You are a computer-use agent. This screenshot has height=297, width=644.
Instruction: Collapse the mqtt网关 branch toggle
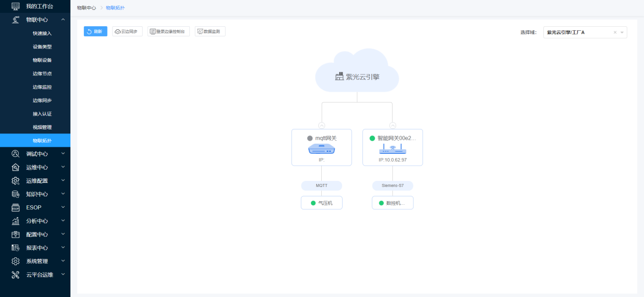(x=322, y=125)
